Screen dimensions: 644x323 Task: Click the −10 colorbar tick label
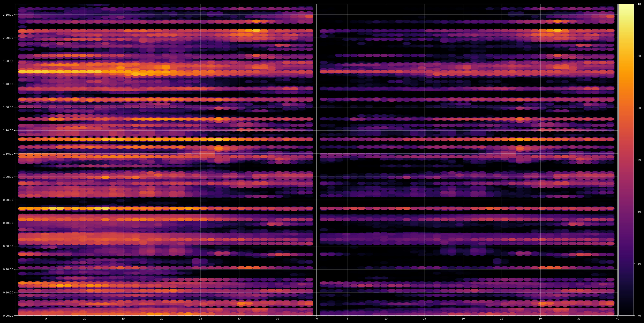[x=638, y=4]
